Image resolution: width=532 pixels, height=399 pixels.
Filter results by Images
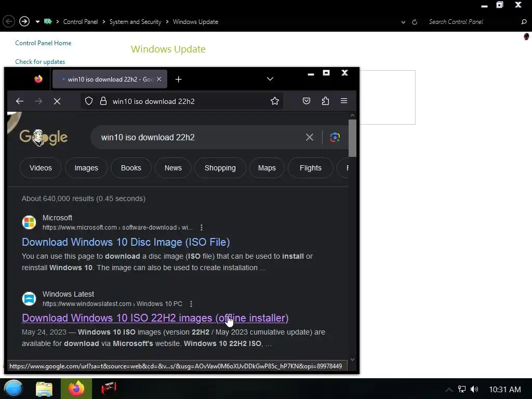pyautogui.click(x=86, y=168)
